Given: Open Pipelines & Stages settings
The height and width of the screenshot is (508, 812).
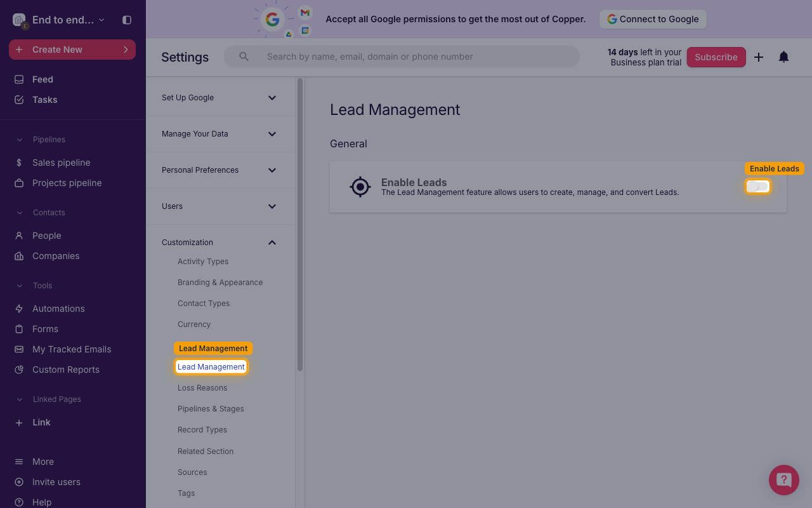Looking at the screenshot, I should point(211,409).
